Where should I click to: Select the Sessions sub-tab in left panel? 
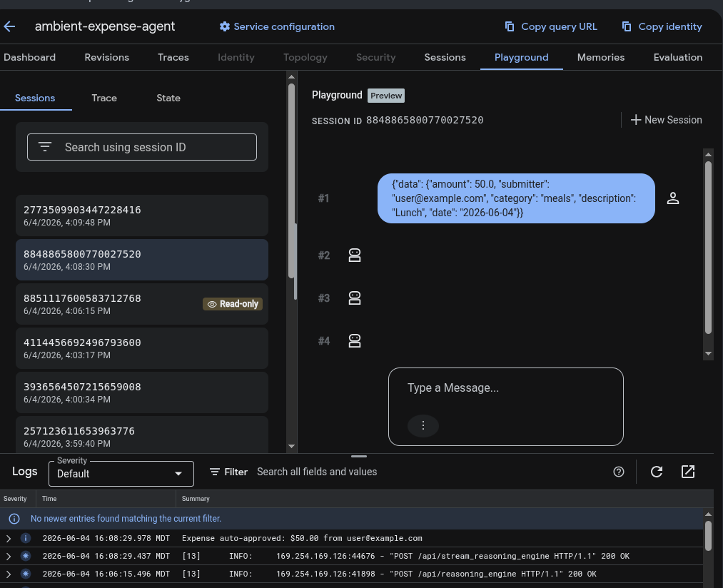[35, 98]
